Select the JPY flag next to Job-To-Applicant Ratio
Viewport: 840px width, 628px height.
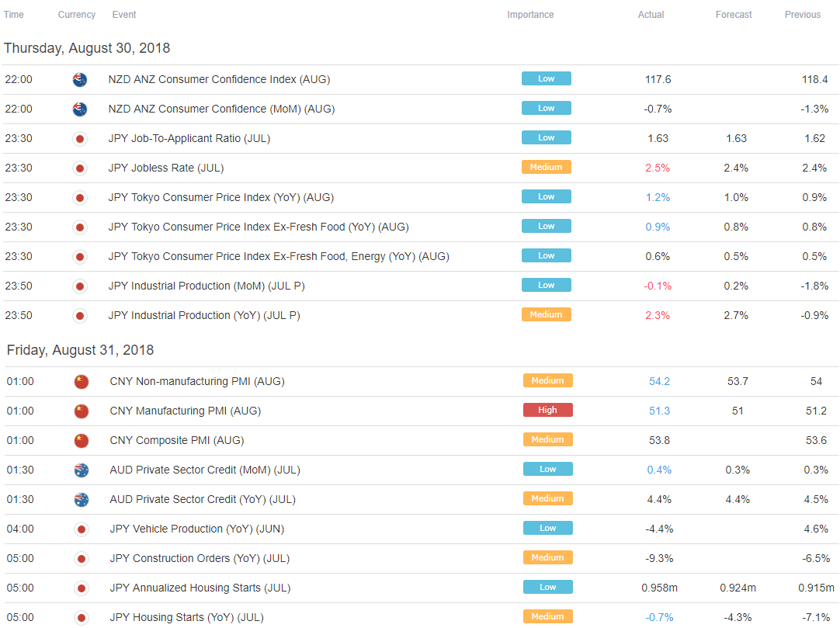80,138
